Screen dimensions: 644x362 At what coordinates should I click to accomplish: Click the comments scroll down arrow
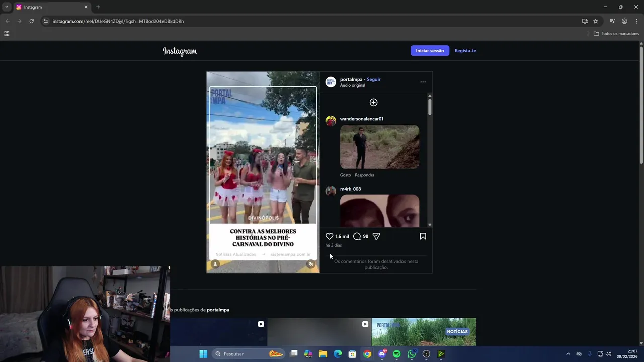430,225
